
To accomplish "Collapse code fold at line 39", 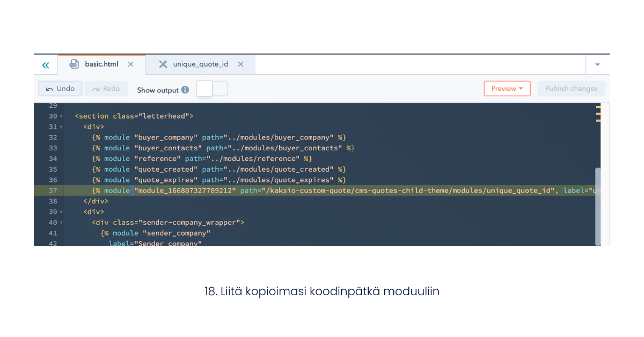I will pos(61,212).
